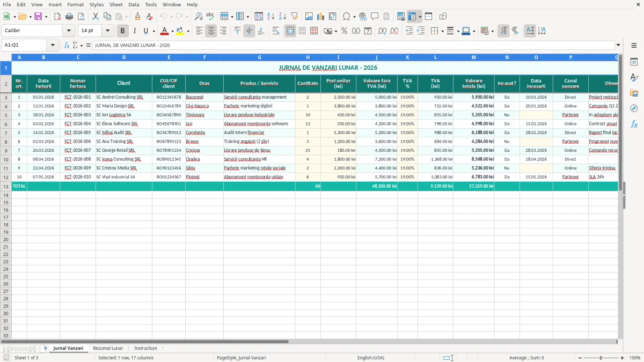Click the Print icon

pos(69,17)
